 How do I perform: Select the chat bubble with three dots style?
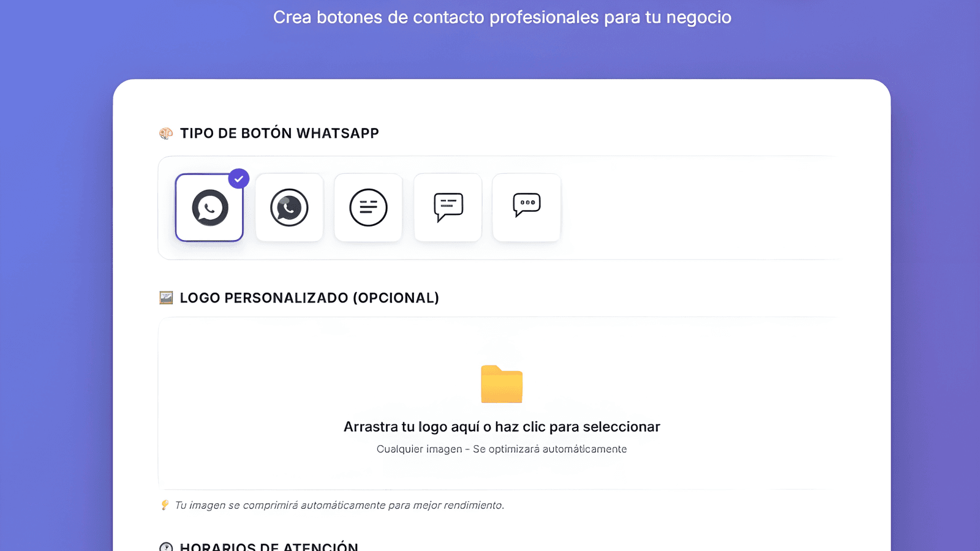pos(526,208)
